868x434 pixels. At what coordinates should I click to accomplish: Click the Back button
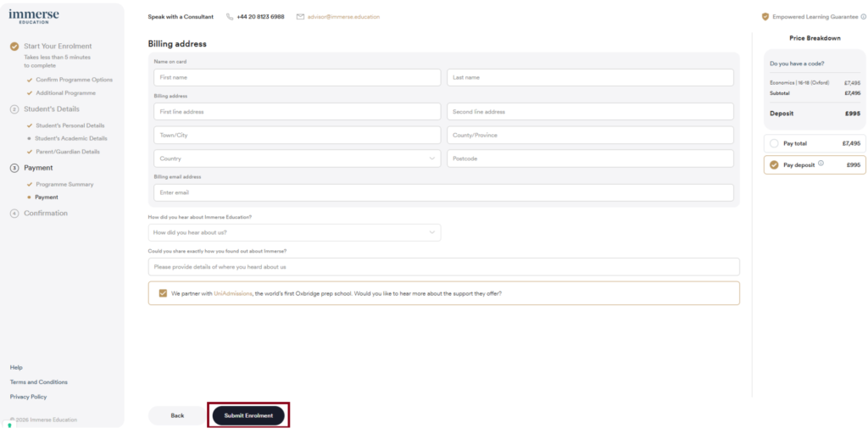(177, 415)
